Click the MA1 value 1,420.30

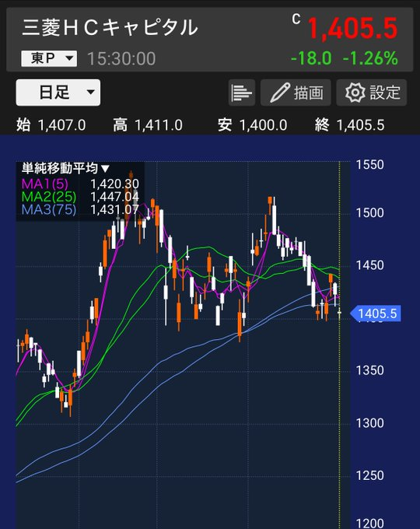pyautogui.click(x=114, y=184)
